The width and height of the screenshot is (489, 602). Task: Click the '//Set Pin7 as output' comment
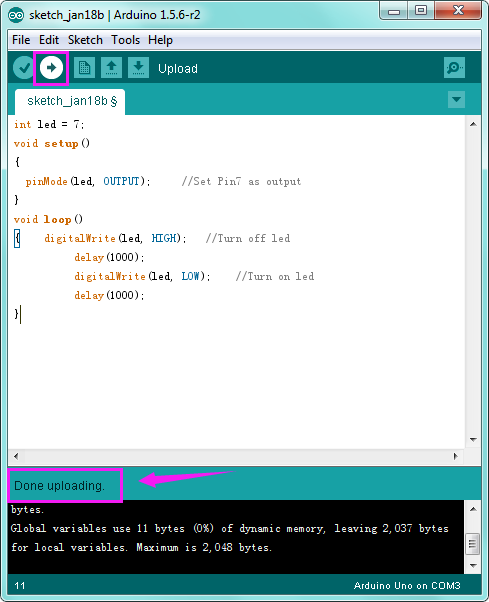click(x=241, y=181)
